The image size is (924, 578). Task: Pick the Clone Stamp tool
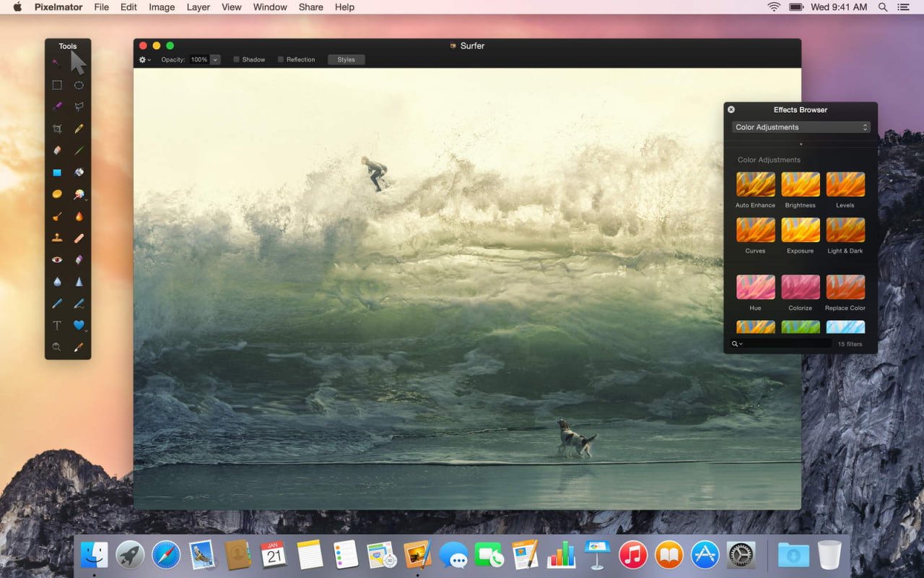[56, 237]
